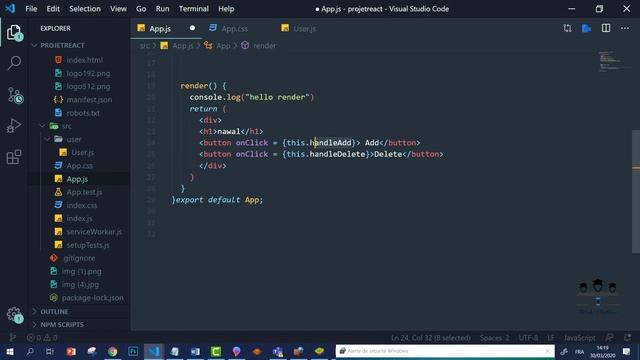
Task: Click the git branch icon in status bar
Action: coord(13,337)
